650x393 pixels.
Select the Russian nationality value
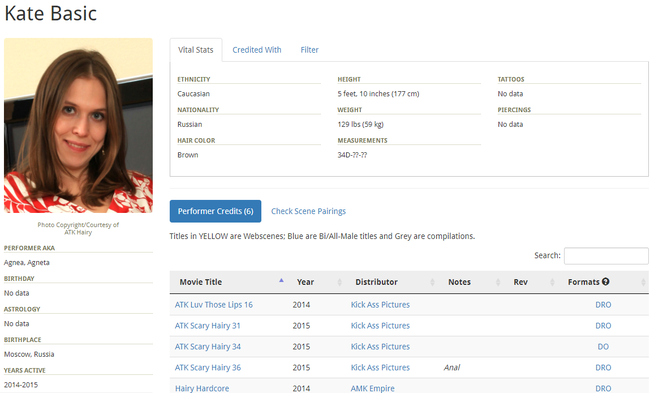coord(190,124)
